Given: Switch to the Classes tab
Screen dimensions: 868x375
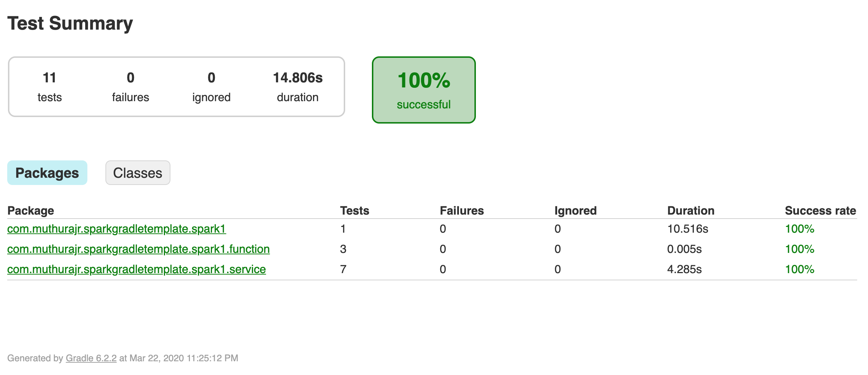Looking at the screenshot, I should pyautogui.click(x=138, y=173).
